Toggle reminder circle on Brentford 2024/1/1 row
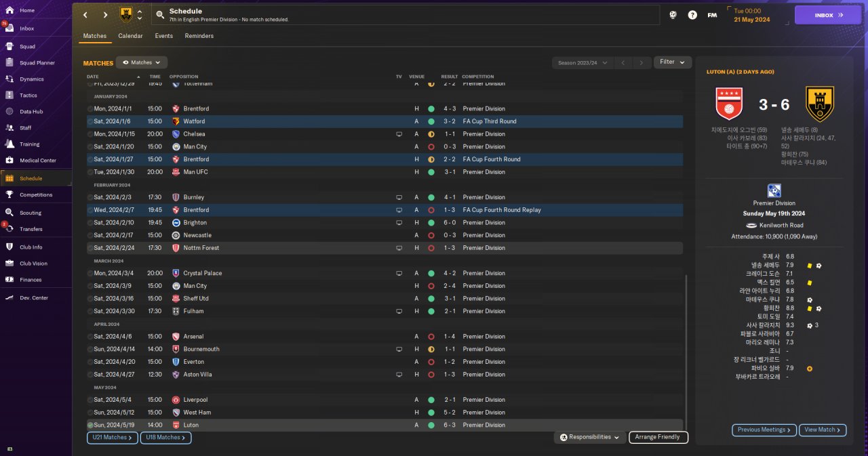The image size is (868, 456). tap(90, 108)
